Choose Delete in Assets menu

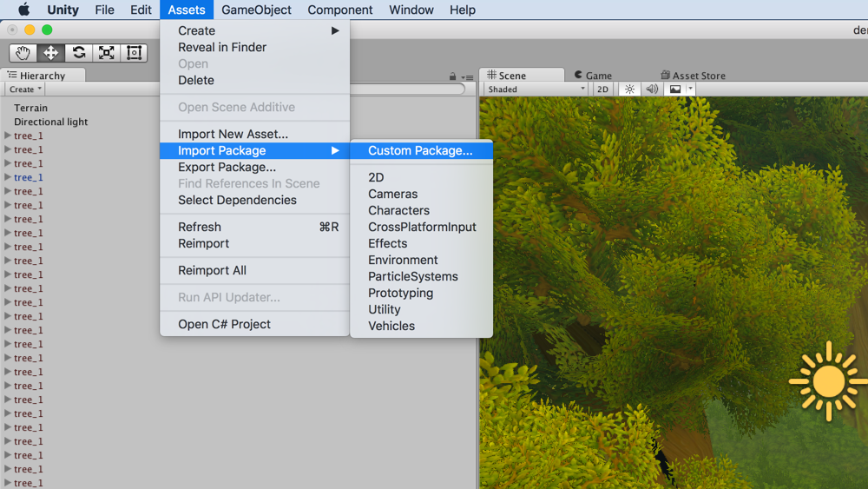pos(254,80)
